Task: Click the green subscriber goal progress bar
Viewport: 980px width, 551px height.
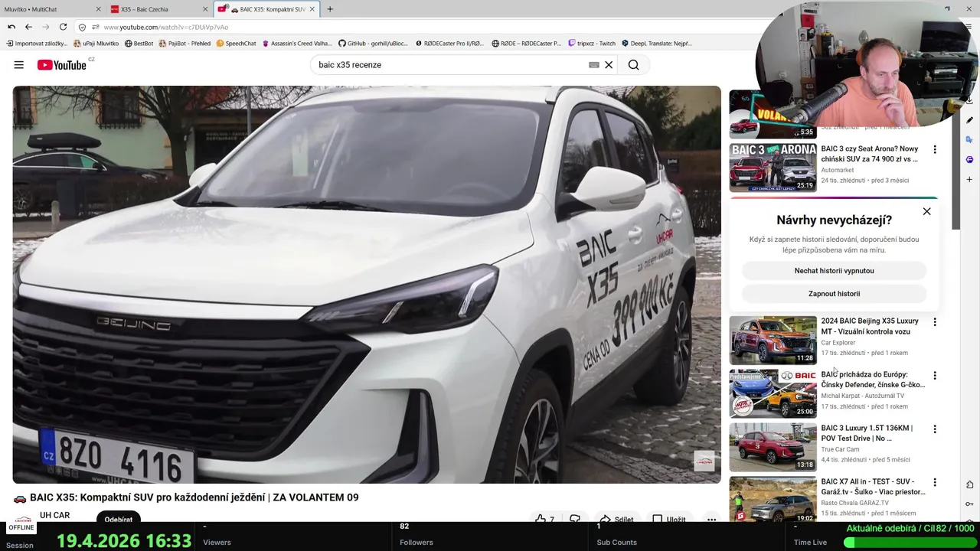Action: point(909,542)
